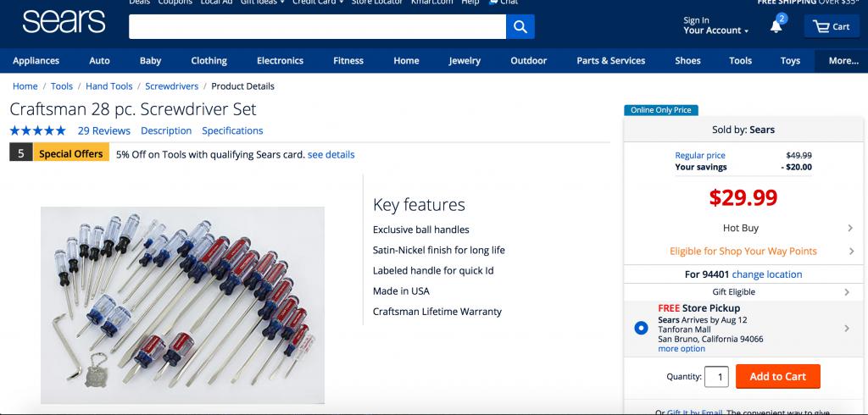Select Tools in the navigation bar

pos(740,61)
